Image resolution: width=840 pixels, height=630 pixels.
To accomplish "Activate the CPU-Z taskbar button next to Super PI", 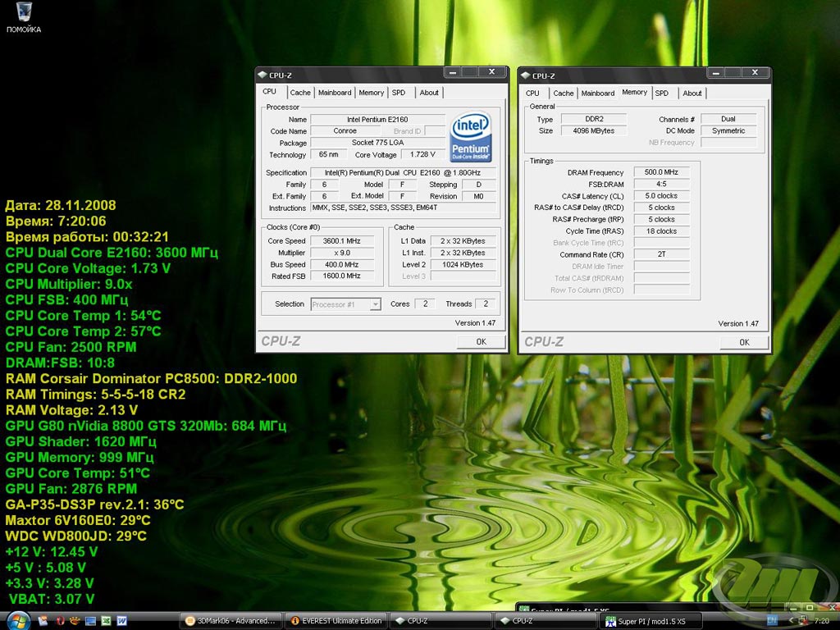I will 546,621.
